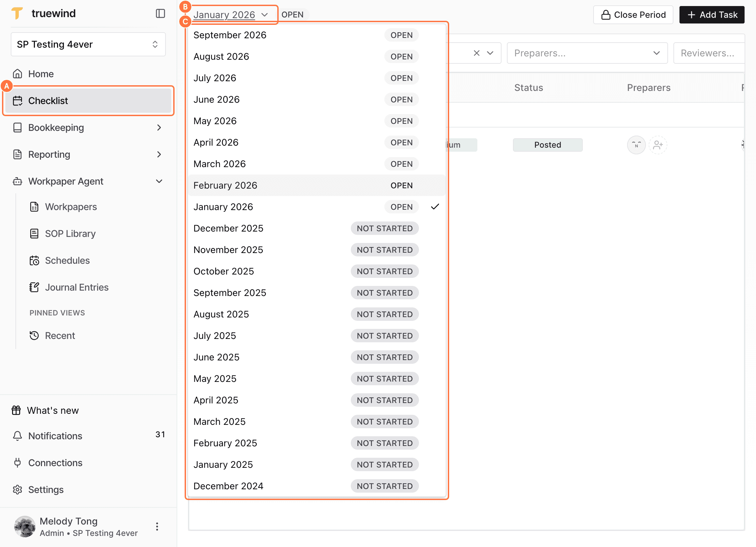Choose July 2026 period
Image resolution: width=756 pixels, height=547 pixels.
click(x=317, y=78)
